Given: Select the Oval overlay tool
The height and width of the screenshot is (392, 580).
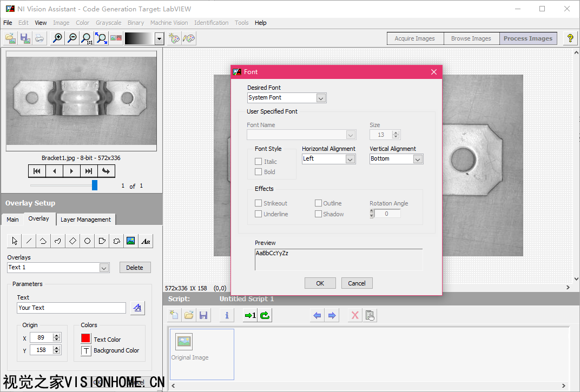Looking at the screenshot, I should click(x=87, y=241).
